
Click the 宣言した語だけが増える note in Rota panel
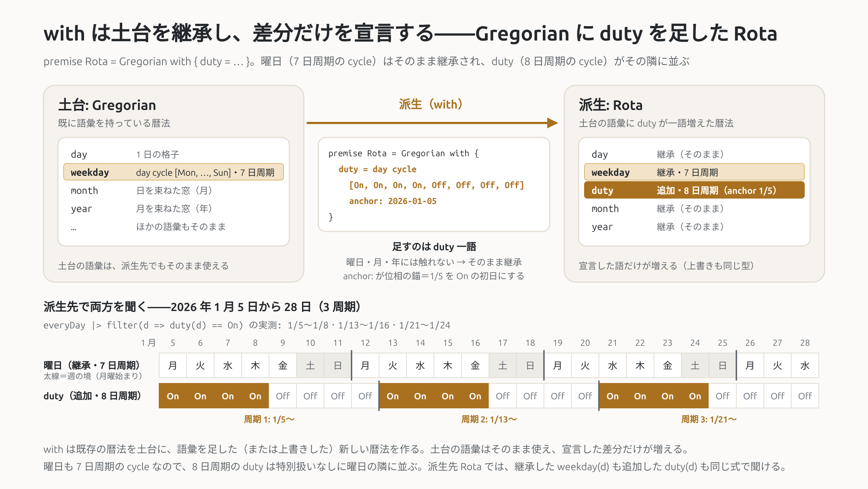(666, 266)
